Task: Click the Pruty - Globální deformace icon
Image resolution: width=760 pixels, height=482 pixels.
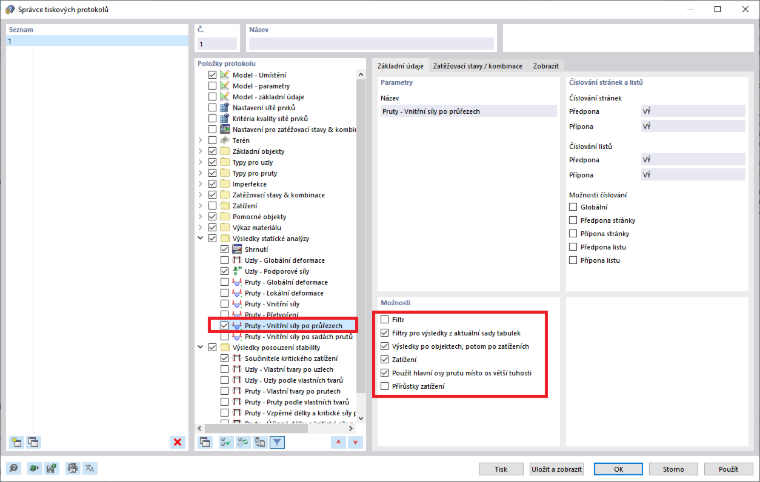Action: [x=237, y=282]
